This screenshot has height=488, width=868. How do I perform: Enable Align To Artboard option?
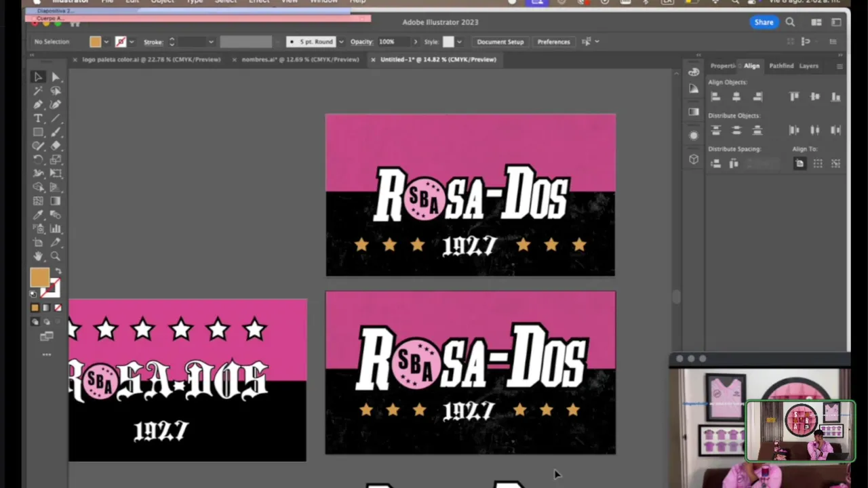click(800, 163)
